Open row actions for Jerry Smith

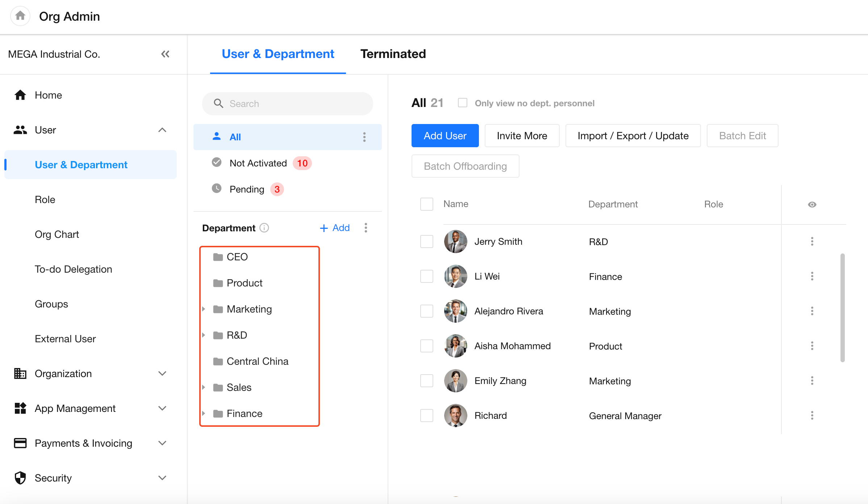coord(812,241)
